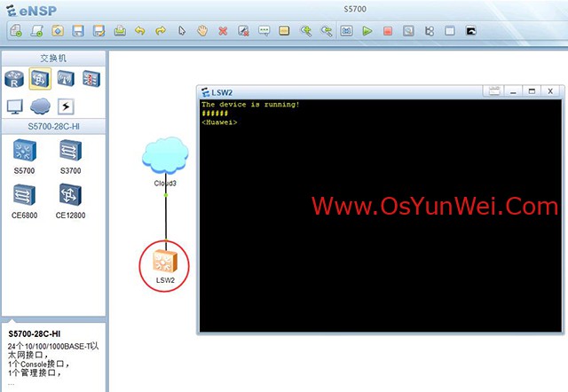This screenshot has height=392, width=568.
Task: Click the bold S5700-28C-HI description title
Action: (x=35, y=333)
